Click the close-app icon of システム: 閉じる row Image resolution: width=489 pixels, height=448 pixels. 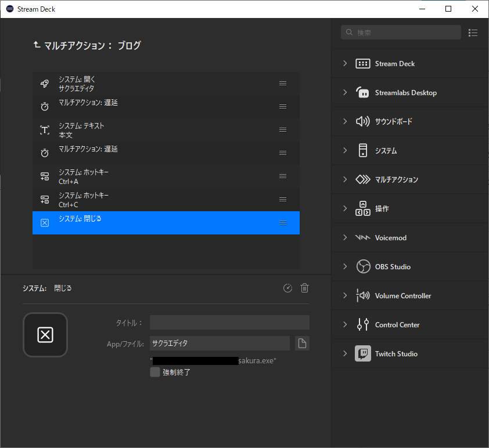(x=45, y=223)
